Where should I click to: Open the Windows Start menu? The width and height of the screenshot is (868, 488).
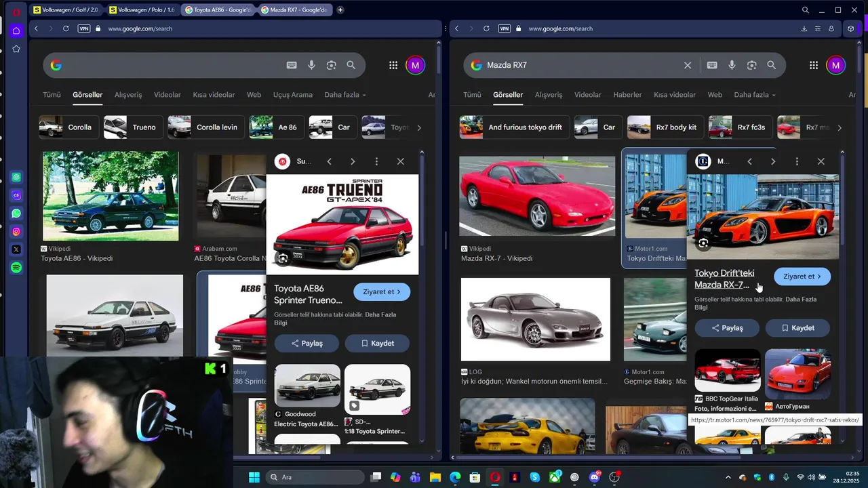click(254, 477)
